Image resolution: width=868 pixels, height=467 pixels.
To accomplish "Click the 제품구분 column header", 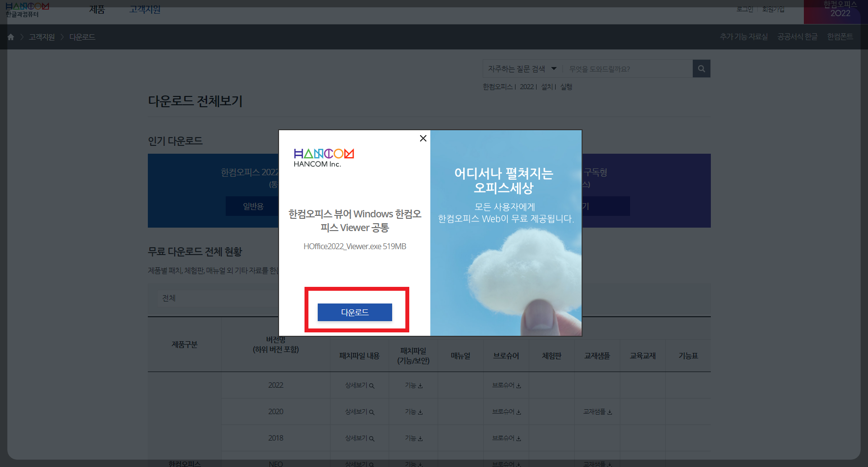I will point(185,345).
